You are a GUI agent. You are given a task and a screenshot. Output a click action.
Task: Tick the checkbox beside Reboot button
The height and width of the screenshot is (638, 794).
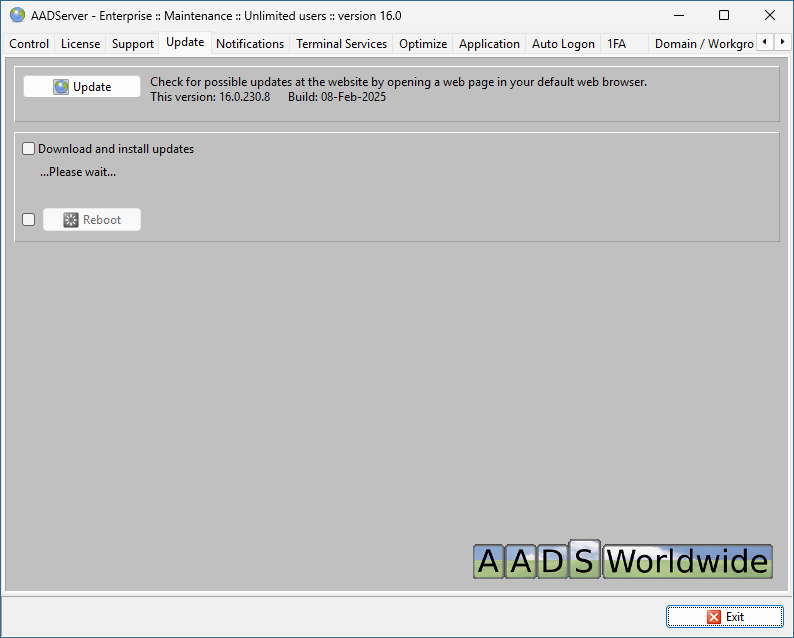click(x=29, y=220)
